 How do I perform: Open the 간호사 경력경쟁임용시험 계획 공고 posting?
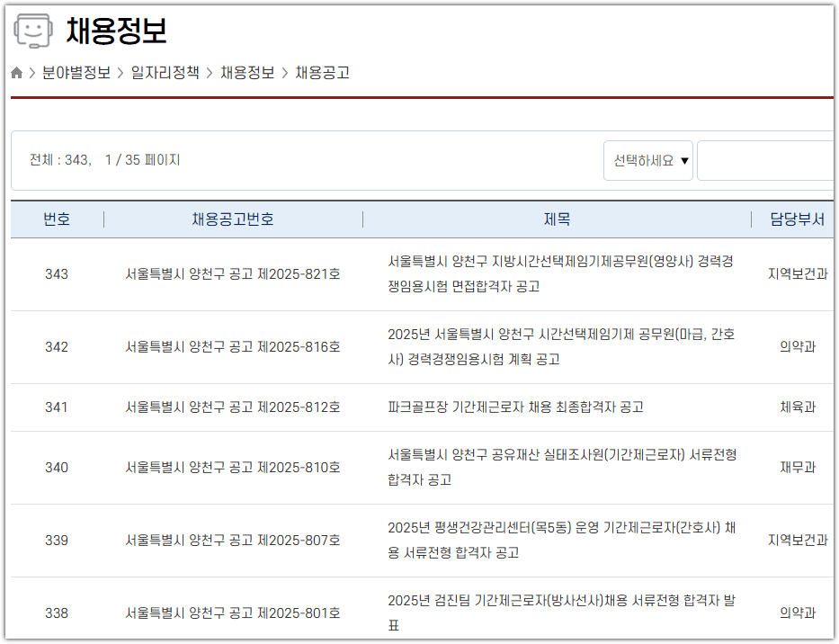coord(558,347)
